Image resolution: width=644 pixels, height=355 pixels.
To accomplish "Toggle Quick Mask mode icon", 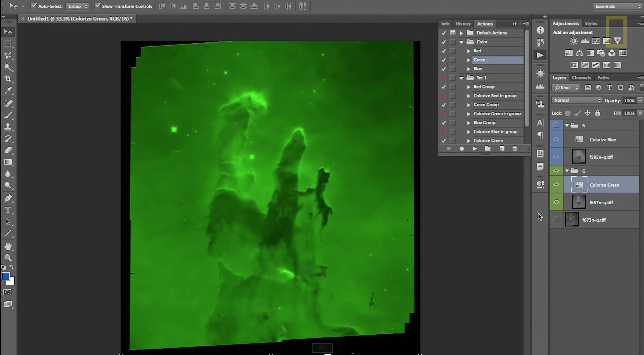I will pyautogui.click(x=8, y=292).
